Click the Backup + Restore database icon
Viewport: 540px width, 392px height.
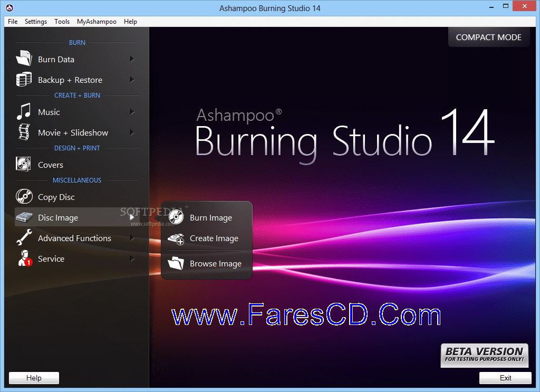coord(24,79)
